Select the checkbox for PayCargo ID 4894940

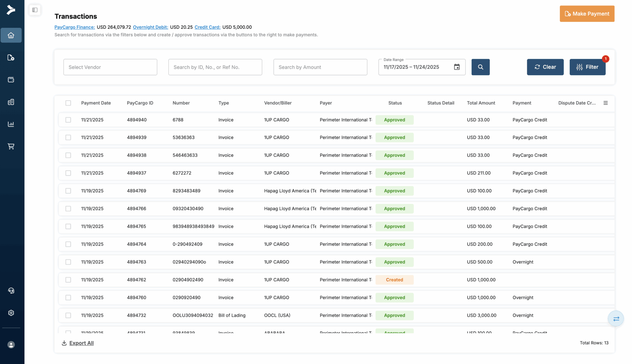click(68, 120)
